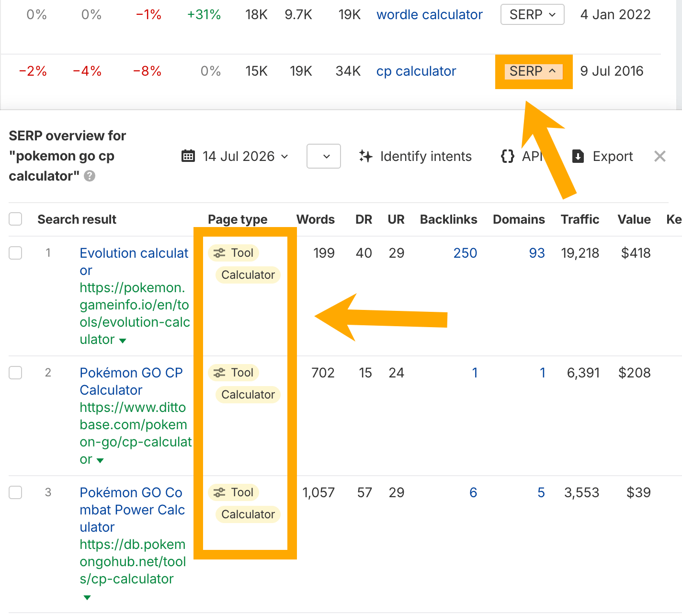Tick the select-all checkbox in the table header

click(15, 219)
